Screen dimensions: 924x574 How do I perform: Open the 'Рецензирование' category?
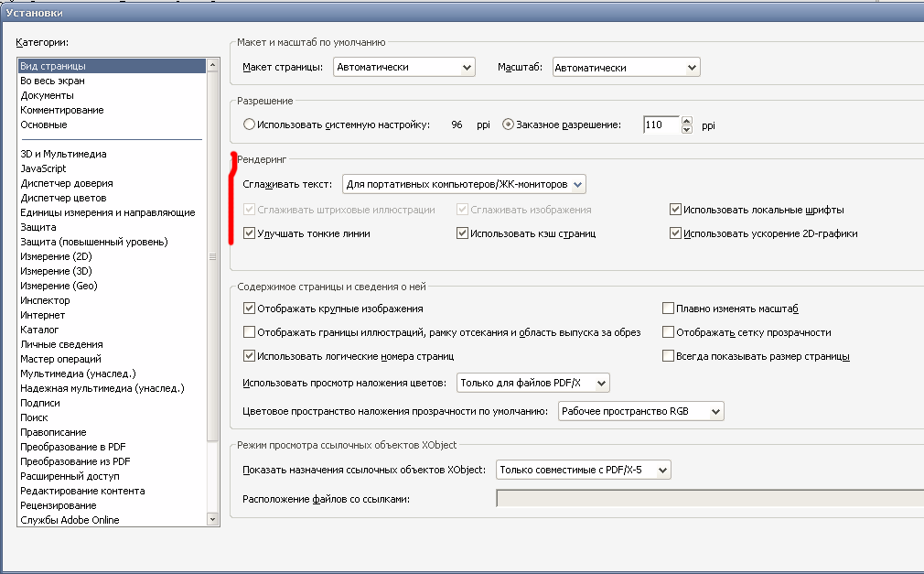click(x=59, y=505)
